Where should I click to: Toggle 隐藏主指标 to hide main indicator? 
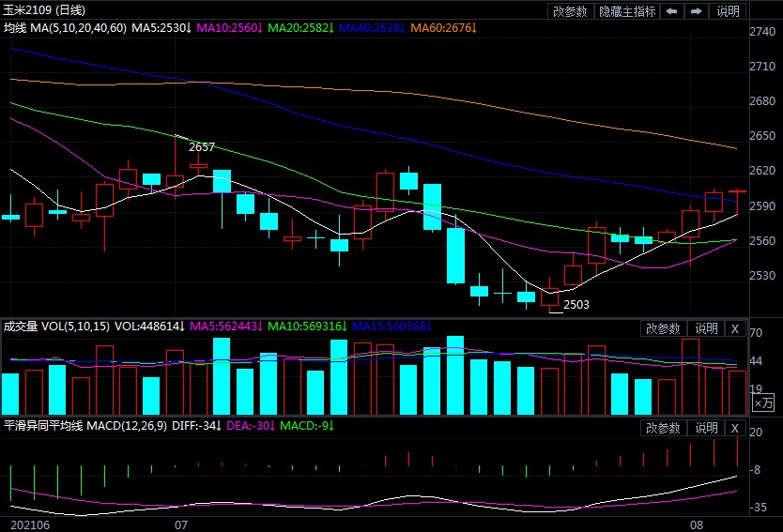click(626, 11)
